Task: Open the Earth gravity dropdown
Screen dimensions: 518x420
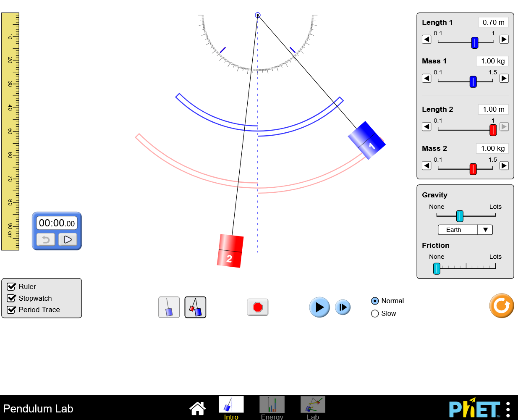Action: tap(465, 230)
